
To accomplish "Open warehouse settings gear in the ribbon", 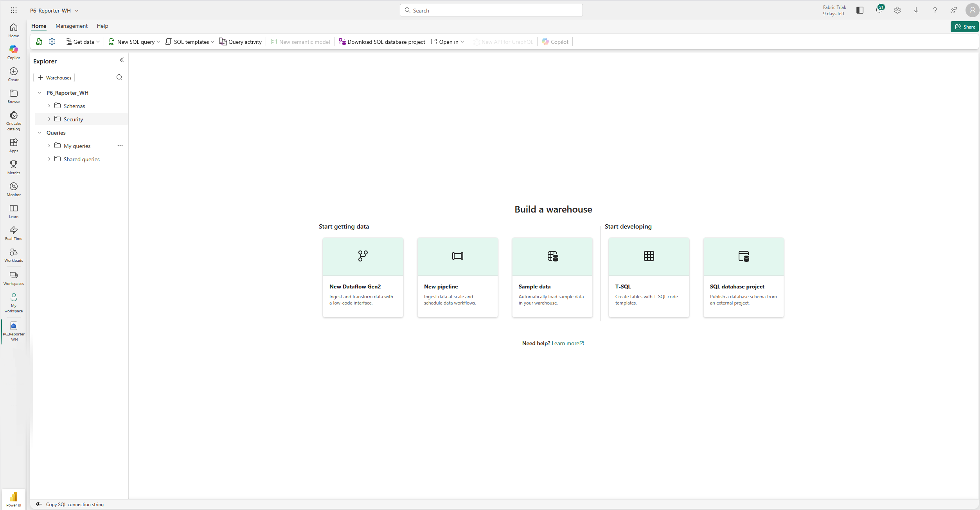I will pos(52,41).
